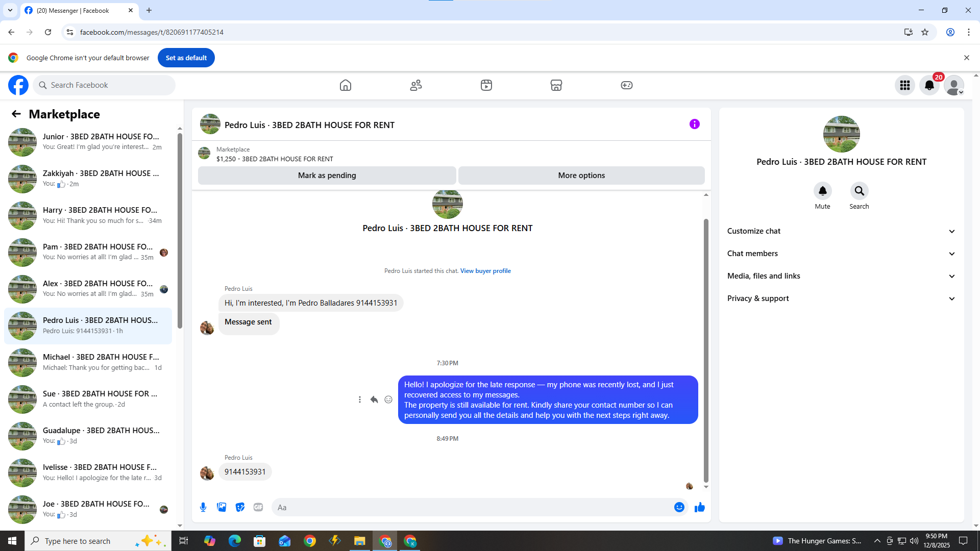Open Ivelisse's house rental chat

click(88, 472)
